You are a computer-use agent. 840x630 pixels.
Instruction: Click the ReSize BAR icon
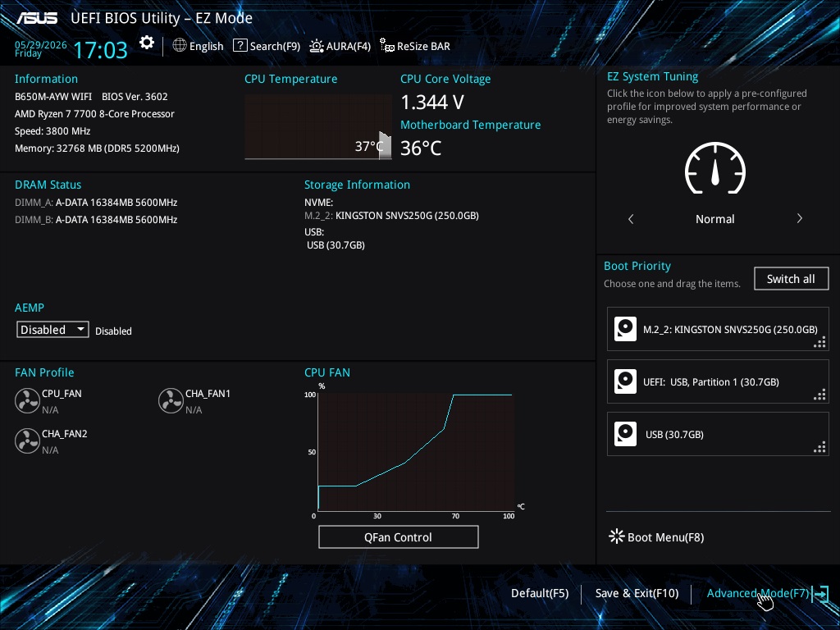(387, 46)
